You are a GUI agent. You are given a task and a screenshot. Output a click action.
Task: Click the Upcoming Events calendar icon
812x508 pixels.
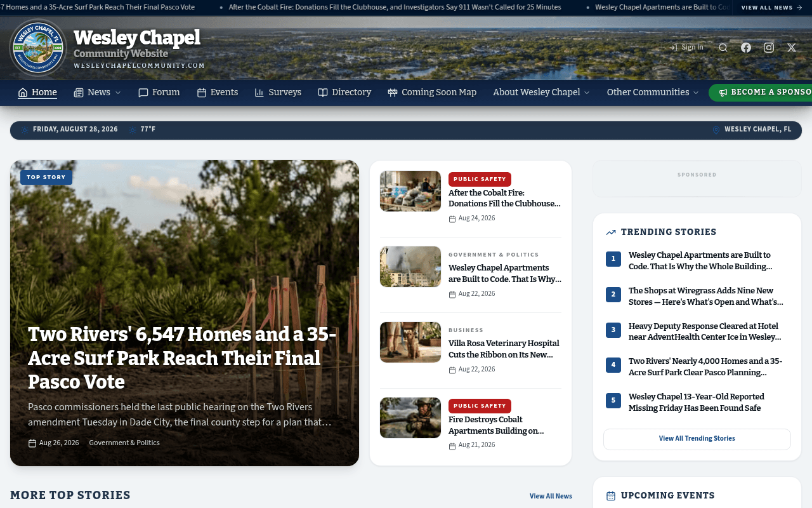tap(611, 496)
